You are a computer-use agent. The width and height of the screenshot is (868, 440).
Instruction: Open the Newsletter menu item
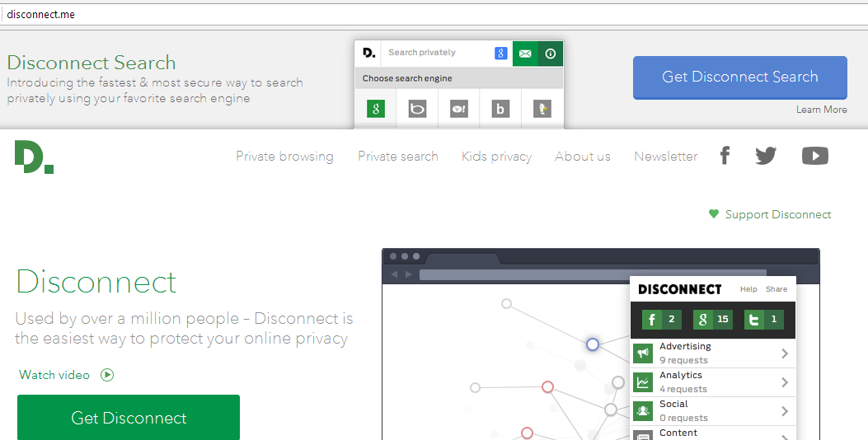(x=666, y=157)
